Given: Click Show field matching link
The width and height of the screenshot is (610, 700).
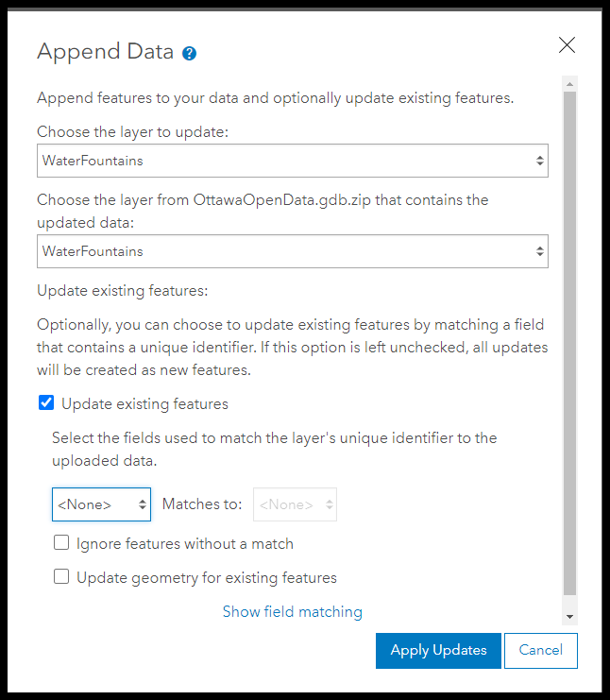Looking at the screenshot, I should [293, 611].
